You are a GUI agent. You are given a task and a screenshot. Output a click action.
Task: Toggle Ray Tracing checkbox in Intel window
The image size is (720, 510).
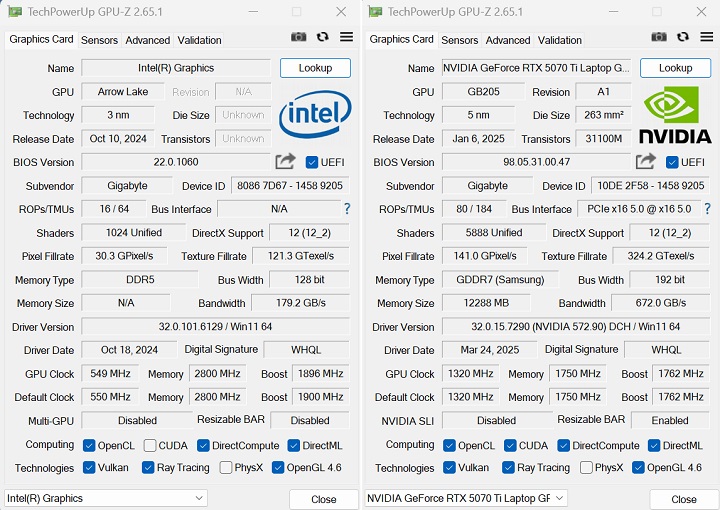(x=148, y=467)
